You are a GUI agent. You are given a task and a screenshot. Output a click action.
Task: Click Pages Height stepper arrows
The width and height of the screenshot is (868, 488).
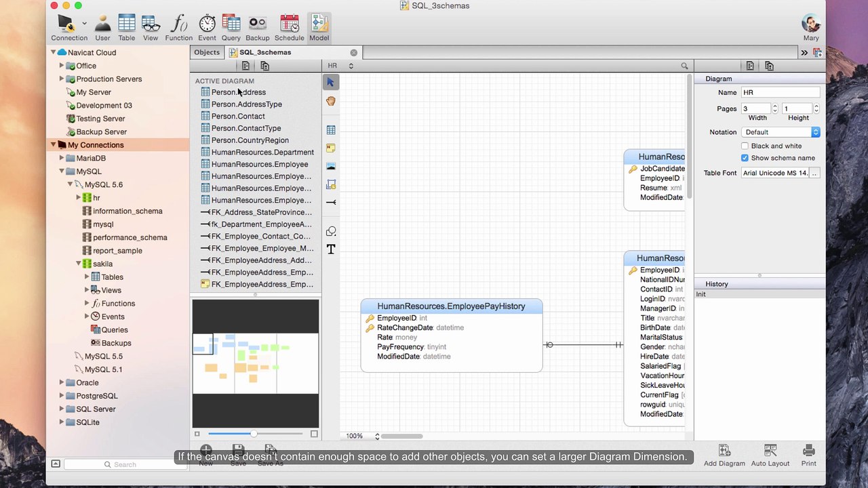816,108
